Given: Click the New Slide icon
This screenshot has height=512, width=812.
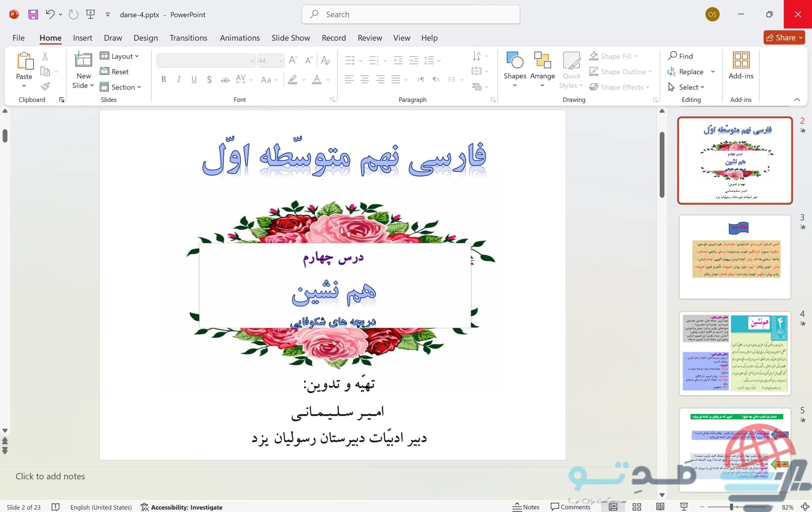Looking at the screenshot, I should tap(83, 60).
